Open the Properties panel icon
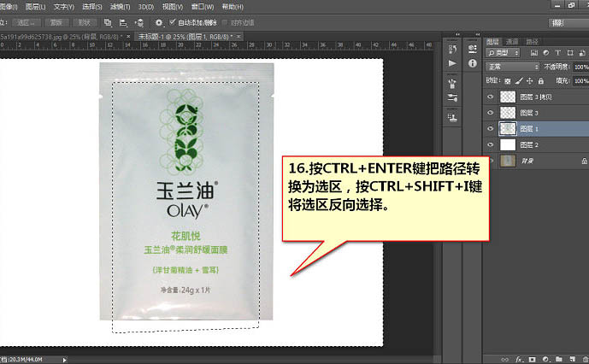The width and height of the screenshot is (589, 364). (x=473, y=49)
